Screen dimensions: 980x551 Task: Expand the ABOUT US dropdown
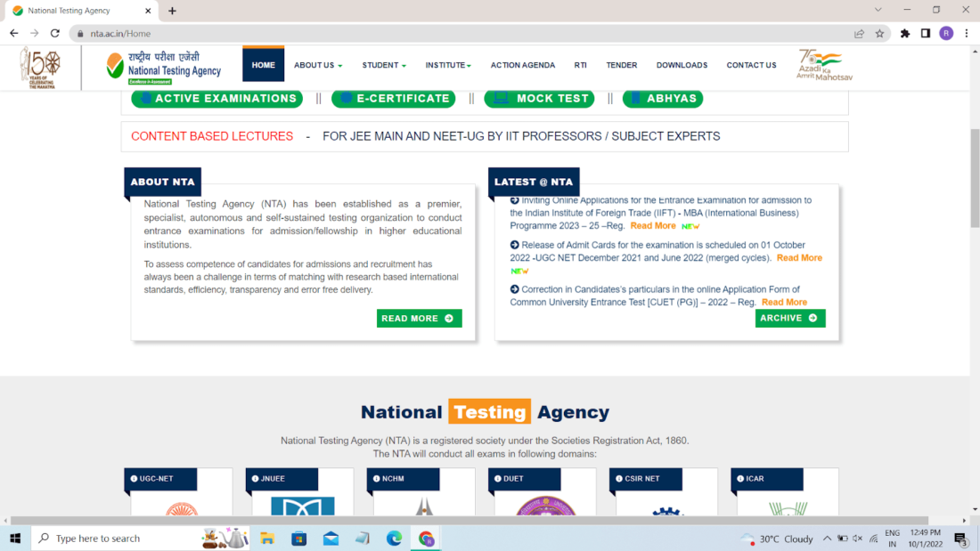(x=317, y=64)
